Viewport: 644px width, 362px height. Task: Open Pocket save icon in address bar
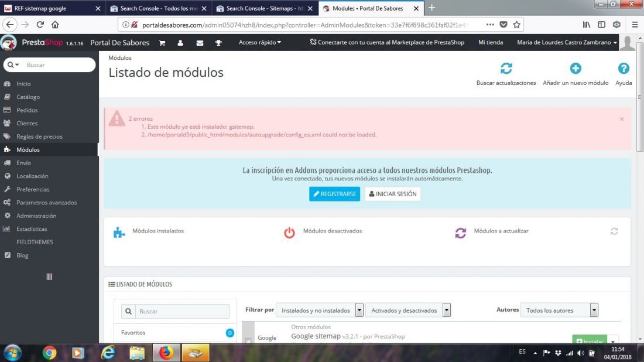(503, 25)
